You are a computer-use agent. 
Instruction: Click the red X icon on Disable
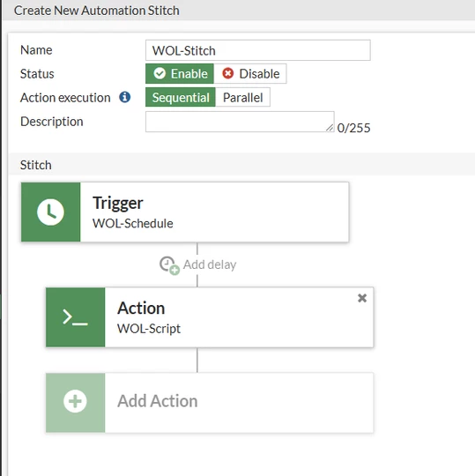click(228, 73)
